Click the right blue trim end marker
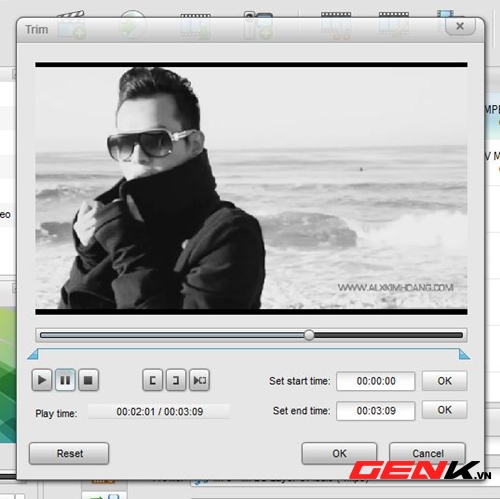Image resolution: width=500 pixels, height=499 pixels. click(464, 354)
